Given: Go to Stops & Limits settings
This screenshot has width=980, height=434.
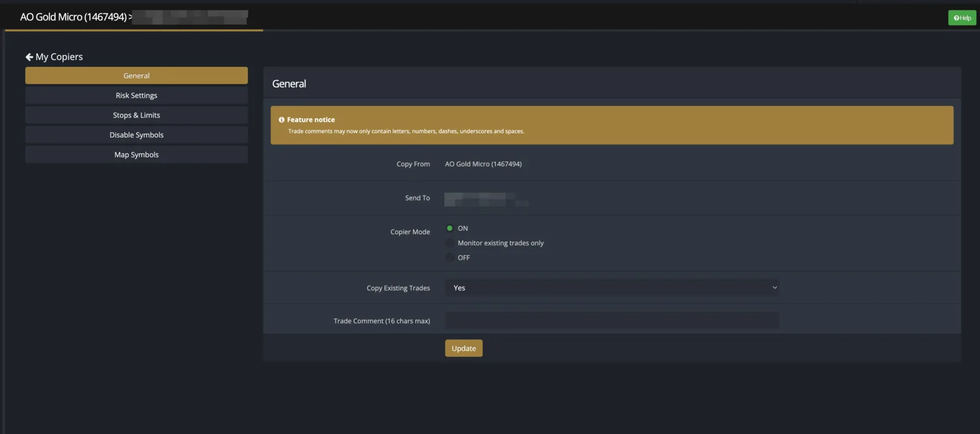Looking at the screenshot, I should [x=137, y=115].
